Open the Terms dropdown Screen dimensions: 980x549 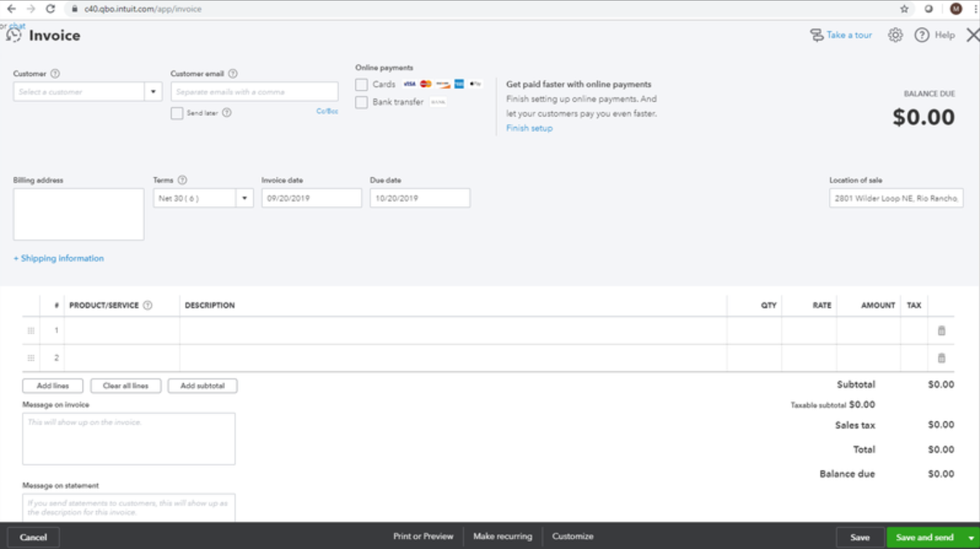[244, 198]
